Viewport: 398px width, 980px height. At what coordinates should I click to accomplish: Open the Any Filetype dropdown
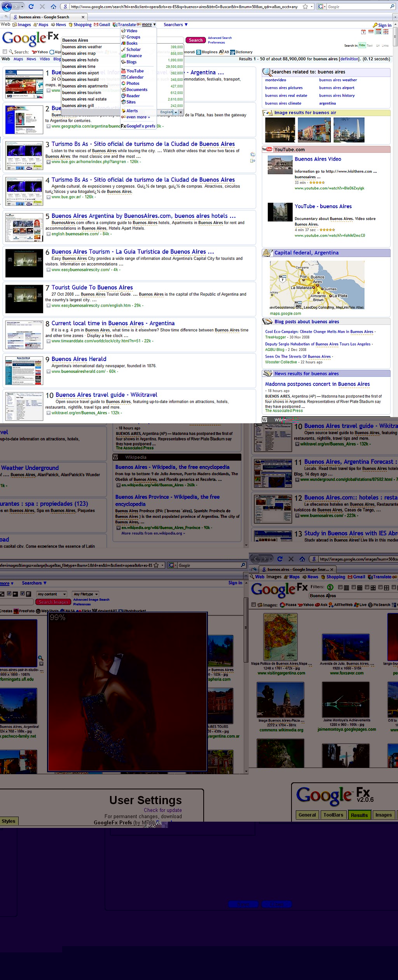tap(86, 594)
